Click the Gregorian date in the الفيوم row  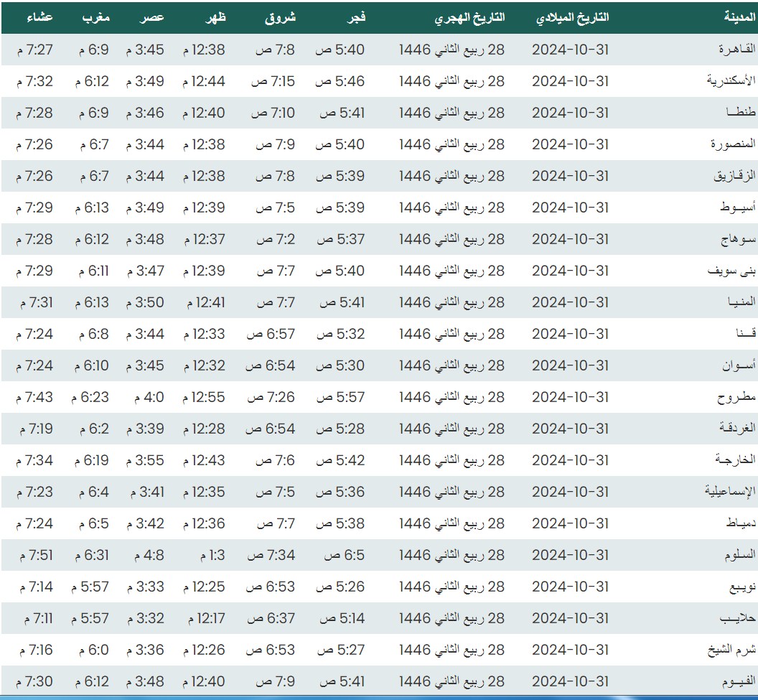tap(570, 681)
